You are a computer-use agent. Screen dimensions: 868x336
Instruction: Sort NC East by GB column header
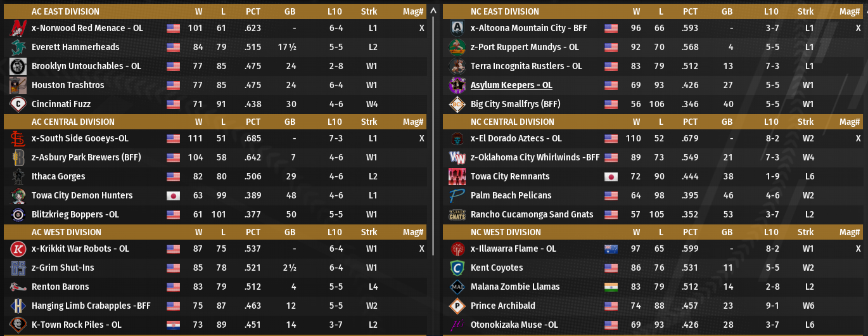pyautogui.click(x=727, y=11)
